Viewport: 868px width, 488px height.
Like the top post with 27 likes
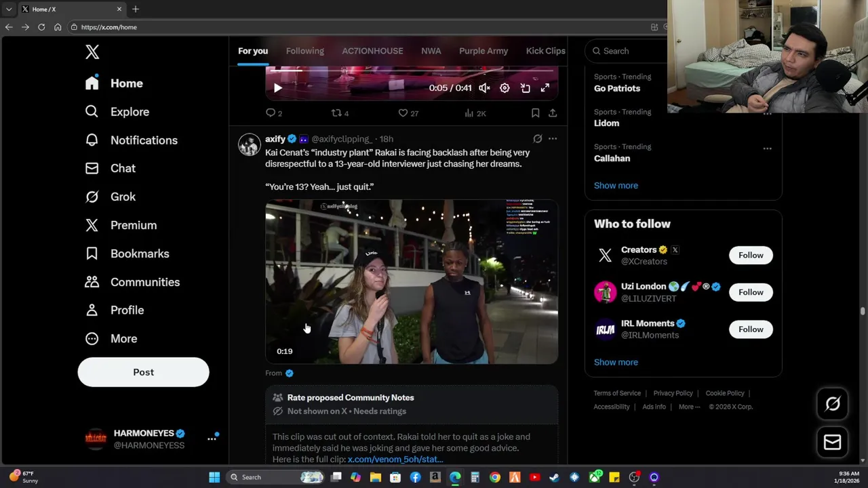click(408, 113)
